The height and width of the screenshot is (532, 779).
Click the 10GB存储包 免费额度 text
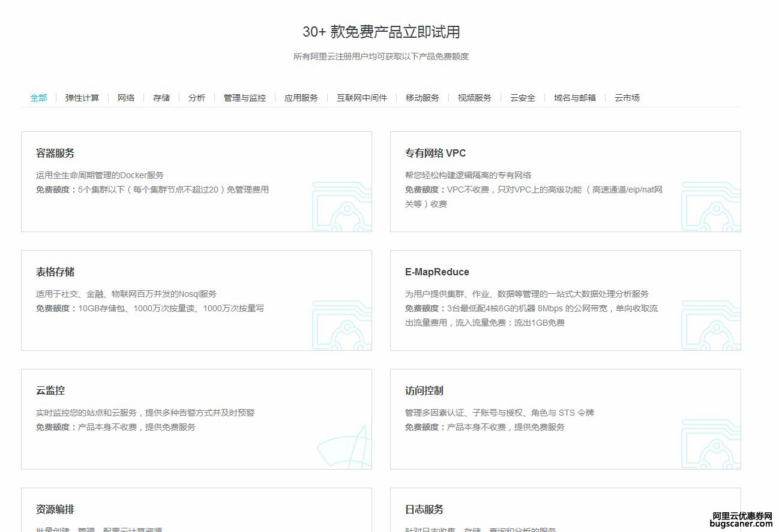point(150,308)
